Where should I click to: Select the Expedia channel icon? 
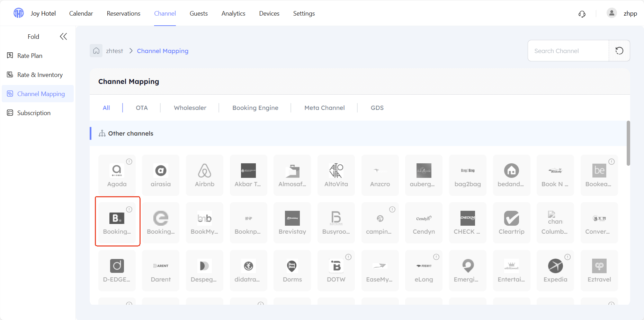[x=555, y=266]
